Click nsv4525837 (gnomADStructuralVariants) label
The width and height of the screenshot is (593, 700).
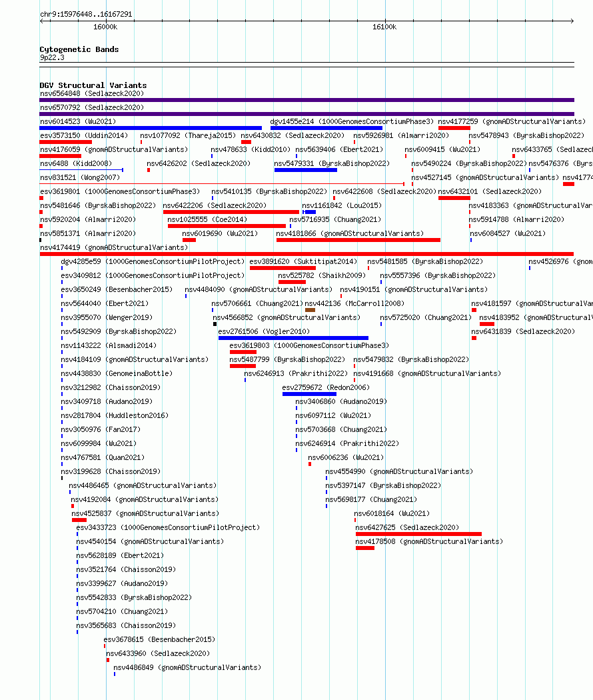pos(145,513)
